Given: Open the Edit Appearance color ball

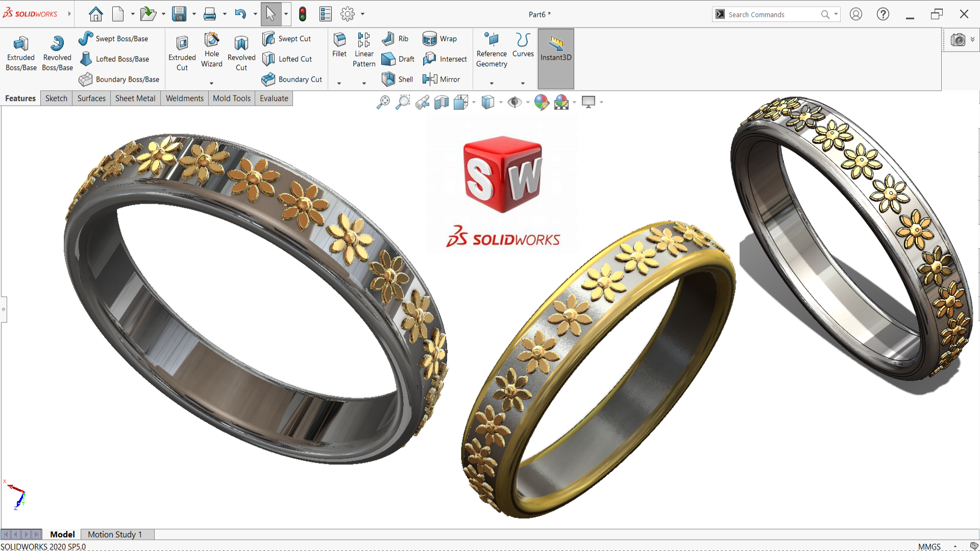Looking at the screenshot, I should pos(541,102).
